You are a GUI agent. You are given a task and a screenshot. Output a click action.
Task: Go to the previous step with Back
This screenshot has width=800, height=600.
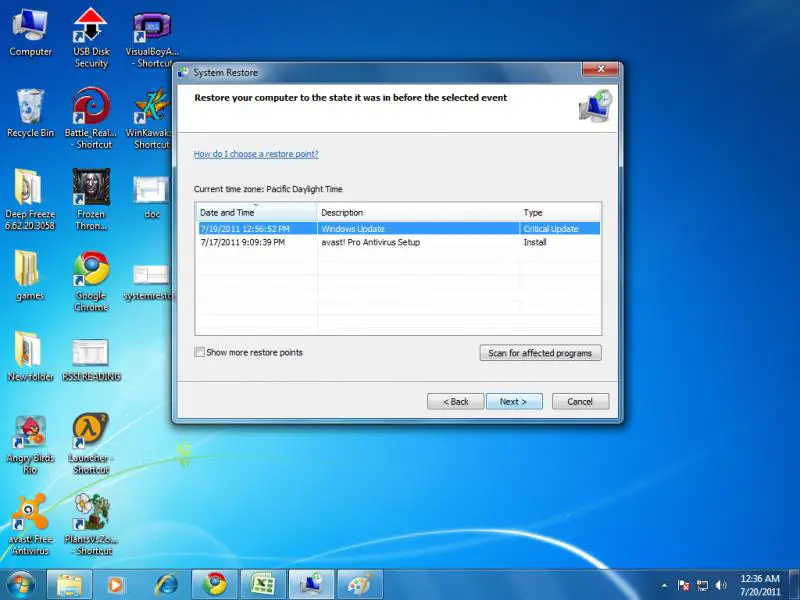(456, 402)
